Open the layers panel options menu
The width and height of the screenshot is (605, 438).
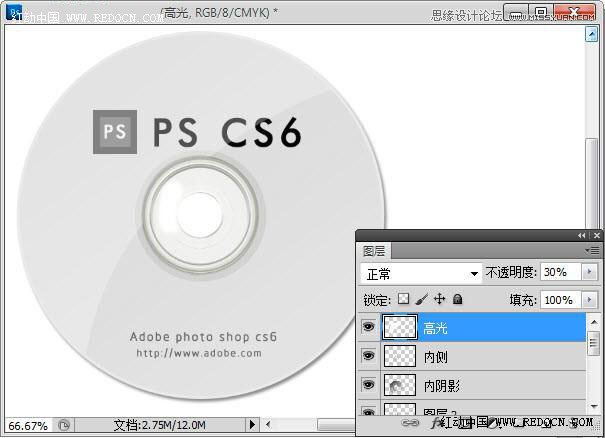(592, 251)
